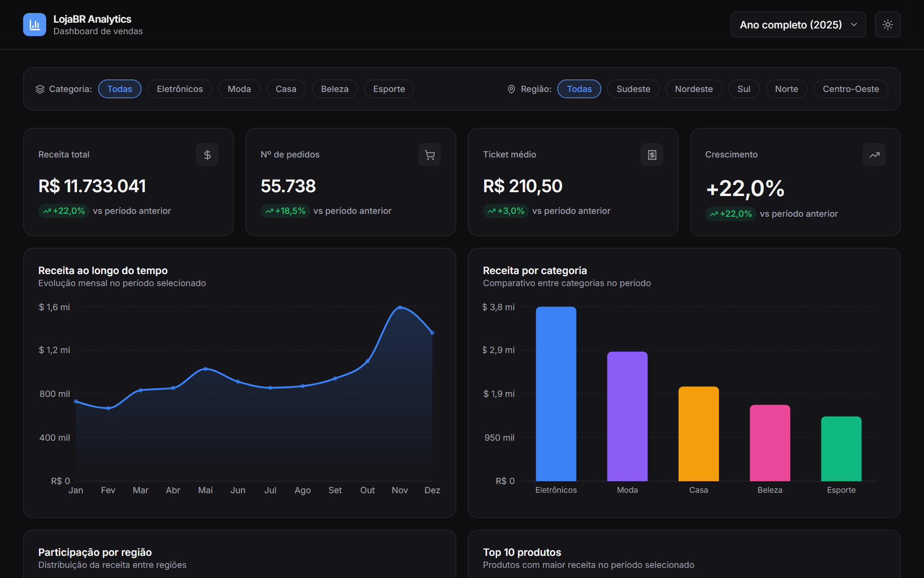The image size is (924, 578).
Task: Click the map pin icon beside Região
Action: click(512, 89)
